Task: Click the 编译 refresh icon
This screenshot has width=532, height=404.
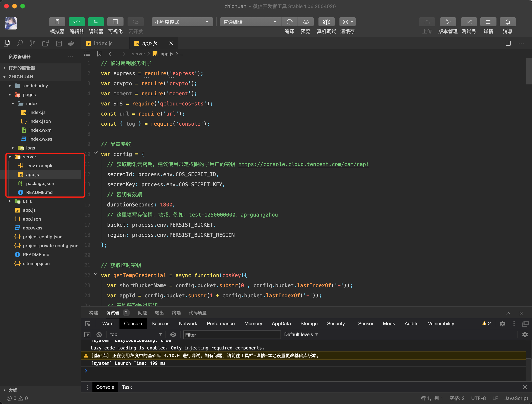Action: [289, 22]
